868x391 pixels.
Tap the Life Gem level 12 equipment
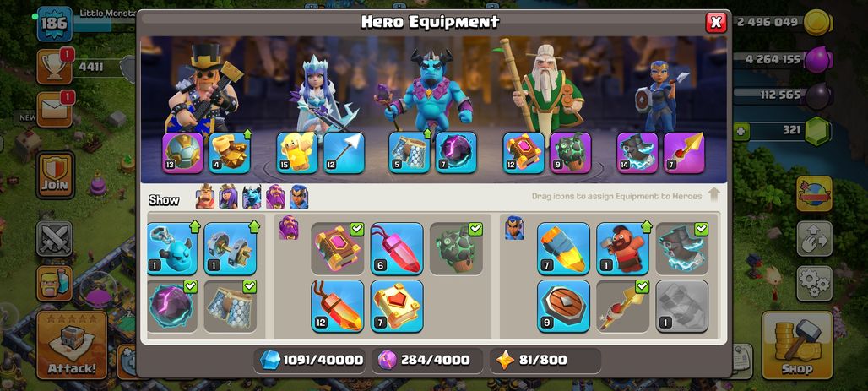click(x=337, y=306)
